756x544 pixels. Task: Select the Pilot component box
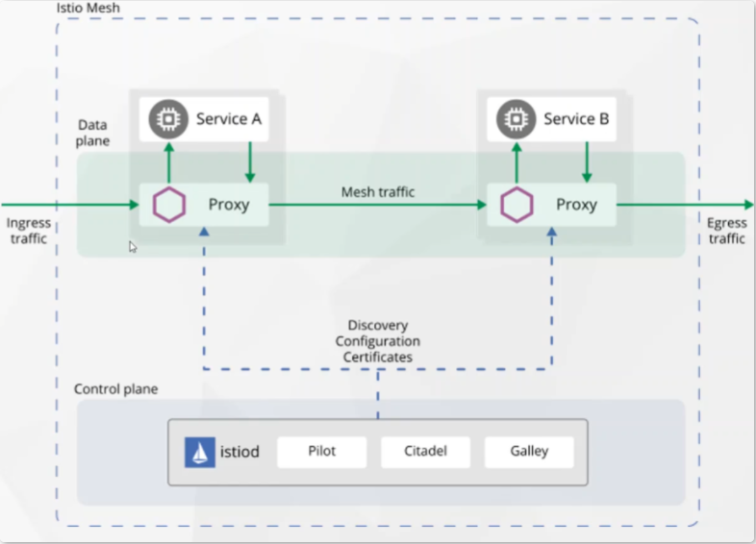click(x=321, y=452)
